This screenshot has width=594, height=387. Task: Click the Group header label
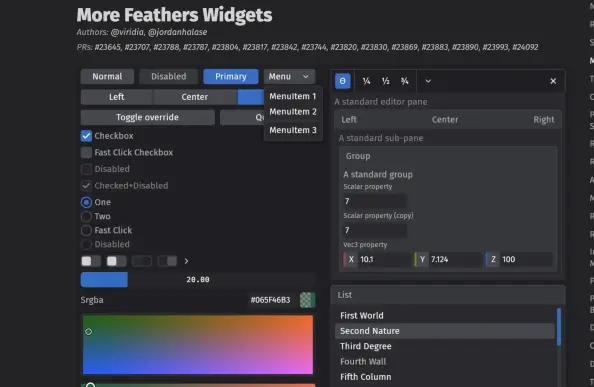358,156
